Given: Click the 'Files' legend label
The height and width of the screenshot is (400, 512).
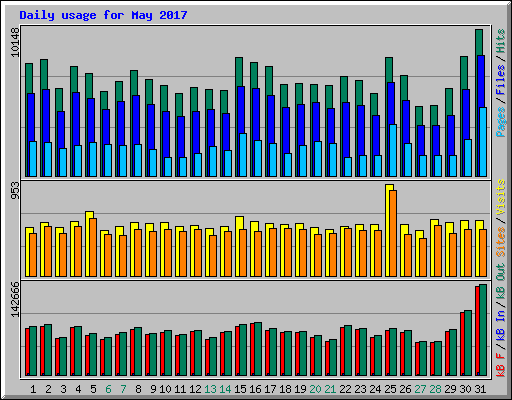Looking at the screenshot, I should (500, 80).
